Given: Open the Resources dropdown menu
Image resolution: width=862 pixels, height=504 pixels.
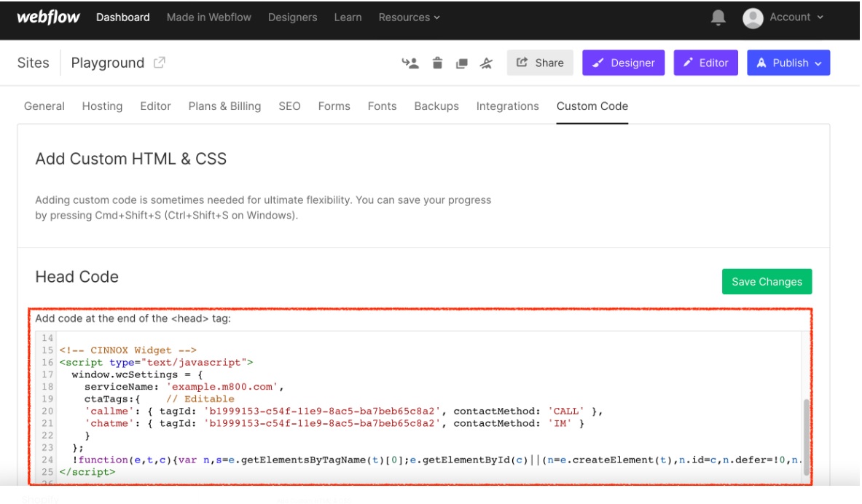Looking at the screenshot, I should point(409,17).
